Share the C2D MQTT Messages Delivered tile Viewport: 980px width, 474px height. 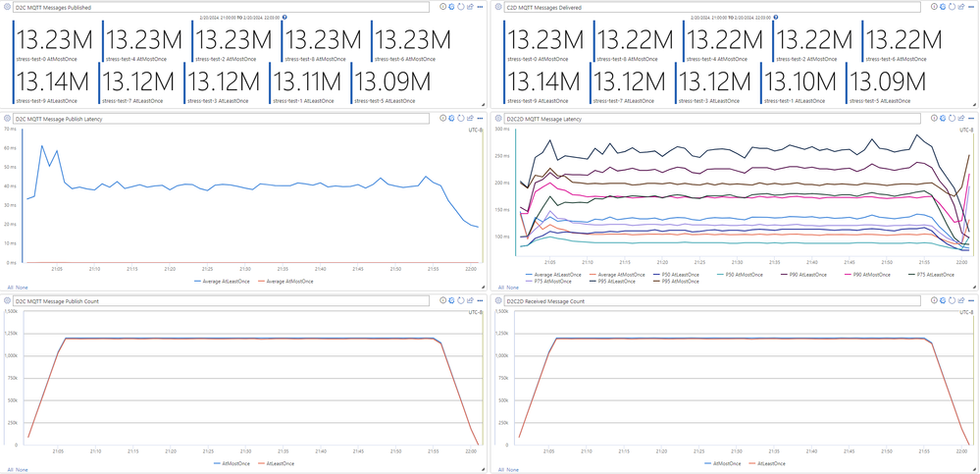(x=961, y=6)
